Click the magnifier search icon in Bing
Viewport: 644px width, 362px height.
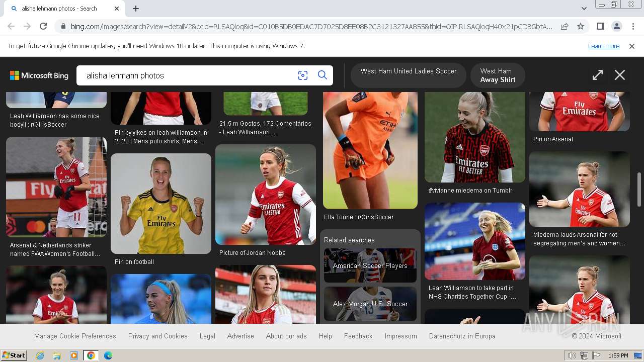(323, 75)
